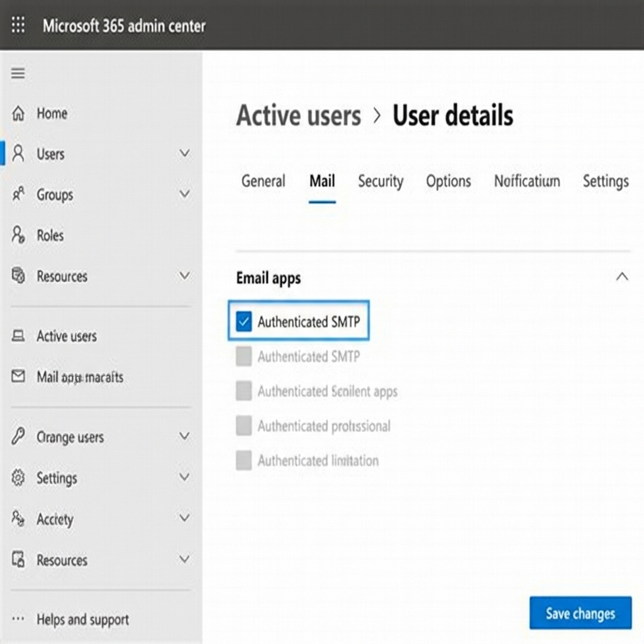Open the General tab
This screenshot has width=644, height=644.
[x=263, y=181]
